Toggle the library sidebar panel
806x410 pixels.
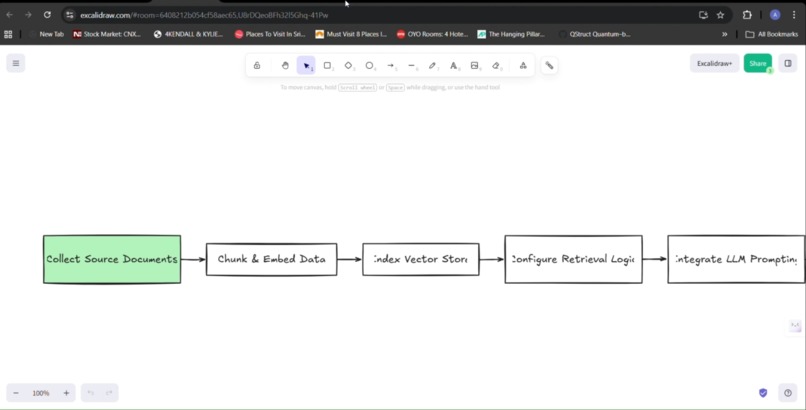(787, 63)
